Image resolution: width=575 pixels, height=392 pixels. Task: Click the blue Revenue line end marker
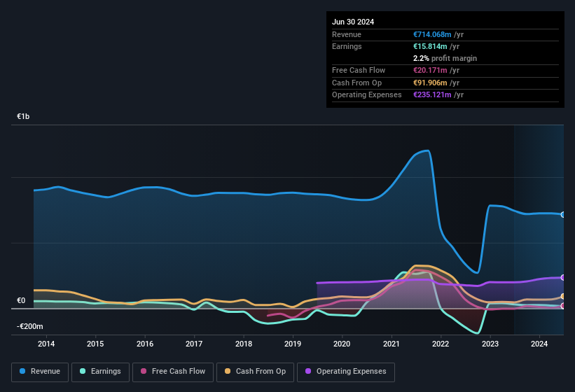[x=563, y=214]
